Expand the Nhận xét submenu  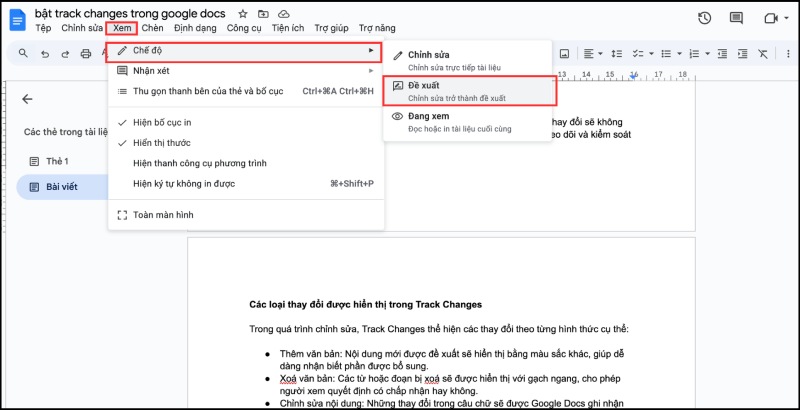[245, 71]
